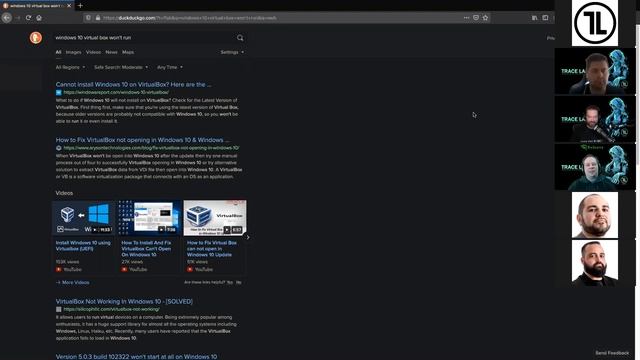Click the windowsreport.com result URL

pos(116,93)
